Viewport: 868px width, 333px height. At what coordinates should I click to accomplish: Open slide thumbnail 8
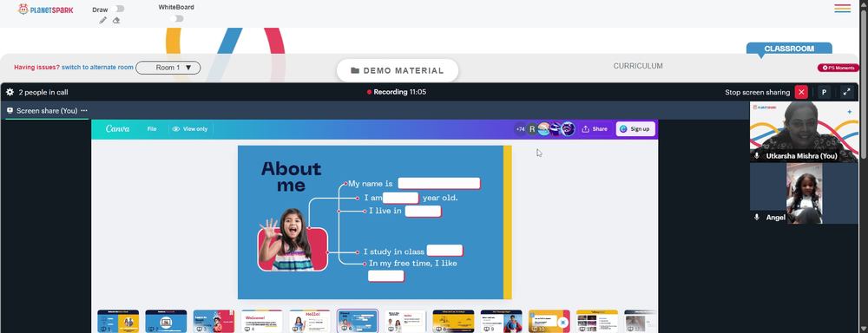pyautogui.click(x=453, y=321)
